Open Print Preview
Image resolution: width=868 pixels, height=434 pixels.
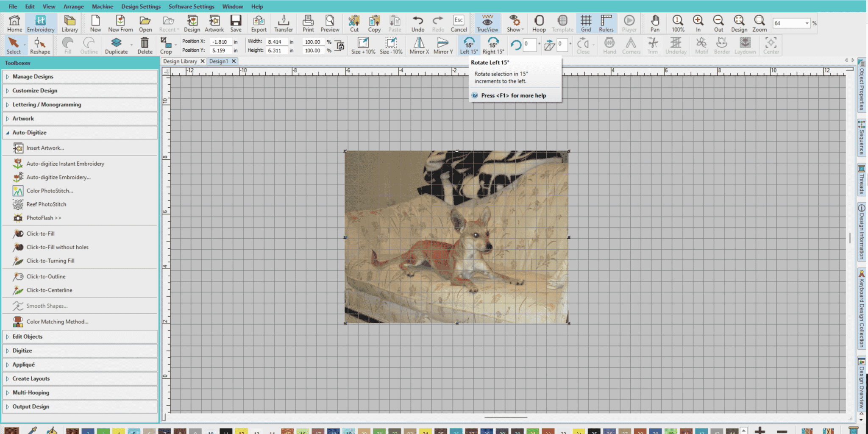tap(330, 23)
